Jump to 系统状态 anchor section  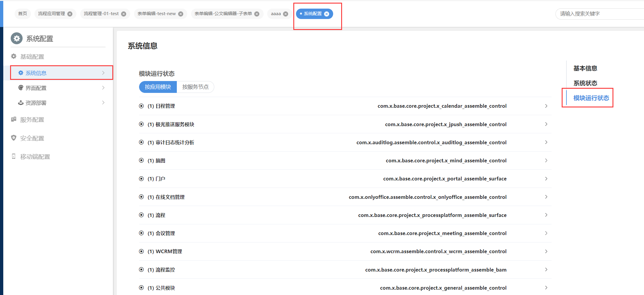585,83
